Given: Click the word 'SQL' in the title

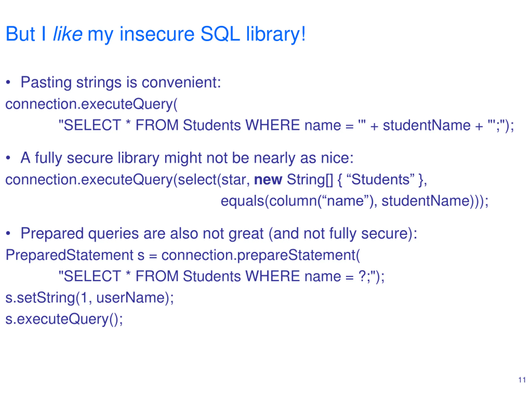Looking at the screenshot, I should pos(220,34).
